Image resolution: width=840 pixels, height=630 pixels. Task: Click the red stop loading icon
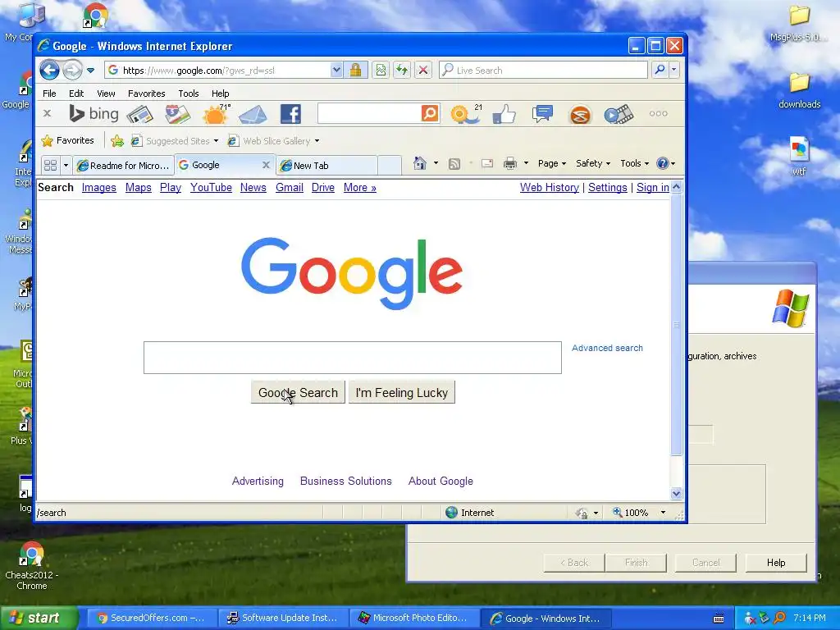click(423, 71)
